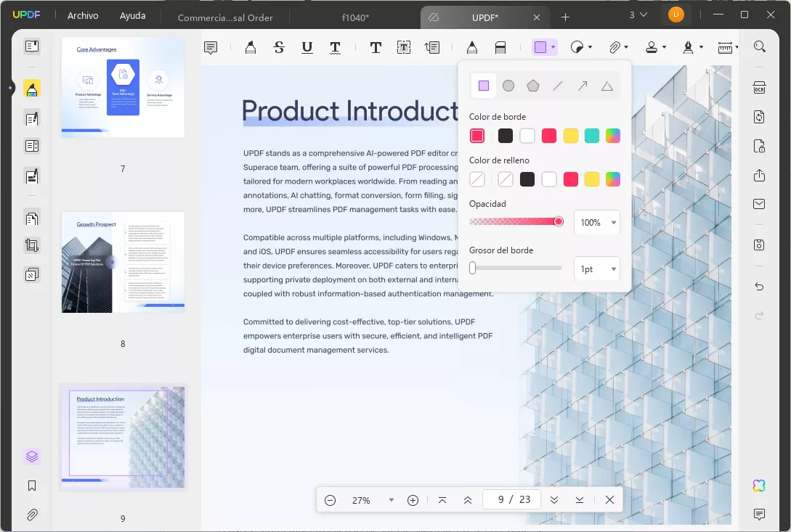Zoom in with the plus button
The height and width of the screenshot is (532, 791).
413,500
